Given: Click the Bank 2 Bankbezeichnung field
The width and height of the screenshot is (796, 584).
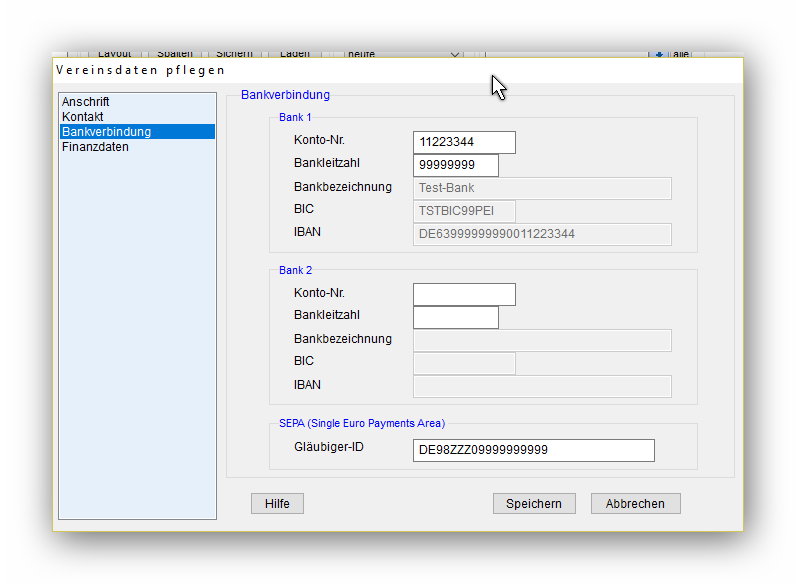Looking at the screenshot, I should [541, 340].
